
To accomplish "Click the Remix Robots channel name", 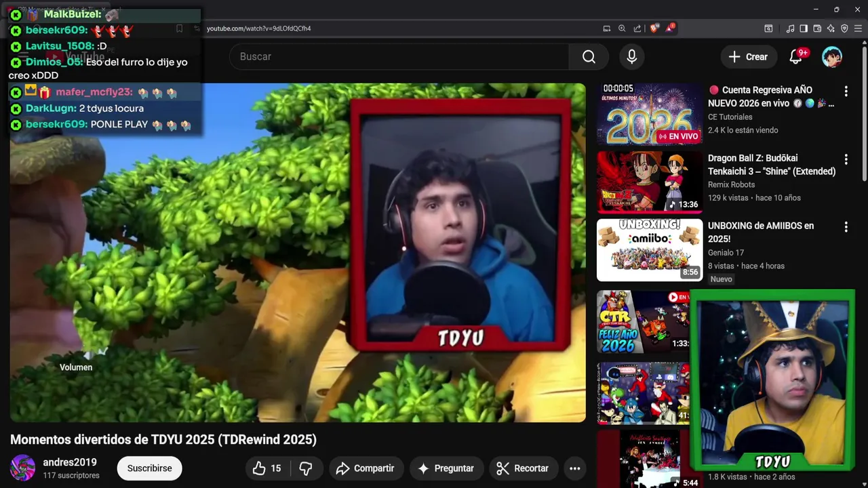I will click(x=731, y=184).
